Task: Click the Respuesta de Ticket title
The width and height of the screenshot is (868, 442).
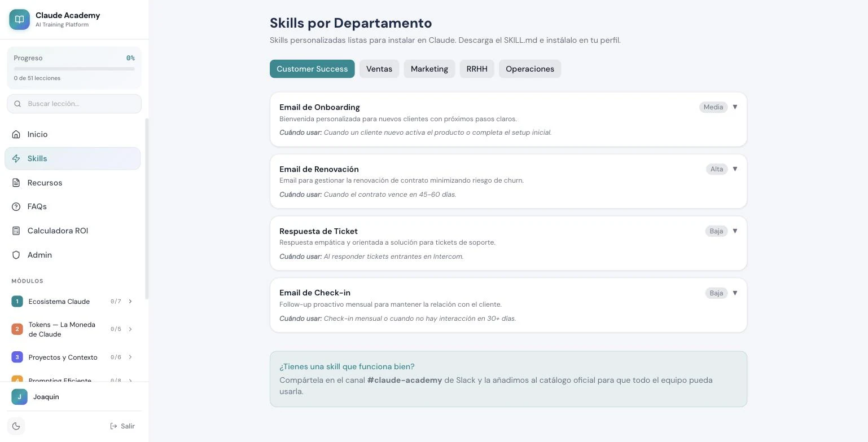Action: tap(318, 231)
